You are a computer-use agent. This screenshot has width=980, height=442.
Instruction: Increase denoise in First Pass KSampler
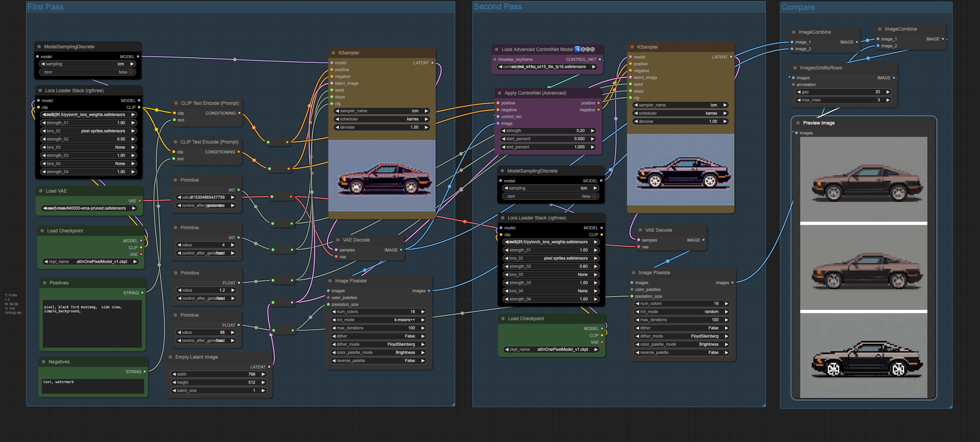pyautogui.click(x=427, y=128)
